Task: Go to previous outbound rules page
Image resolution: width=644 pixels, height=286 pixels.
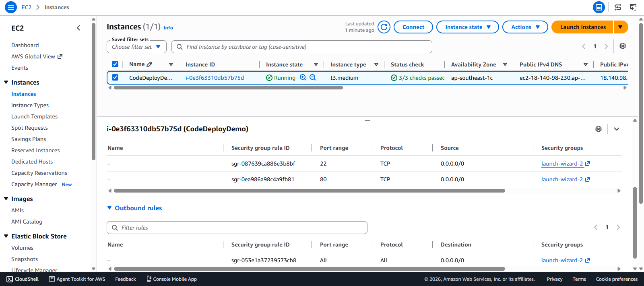Action: 596,227
